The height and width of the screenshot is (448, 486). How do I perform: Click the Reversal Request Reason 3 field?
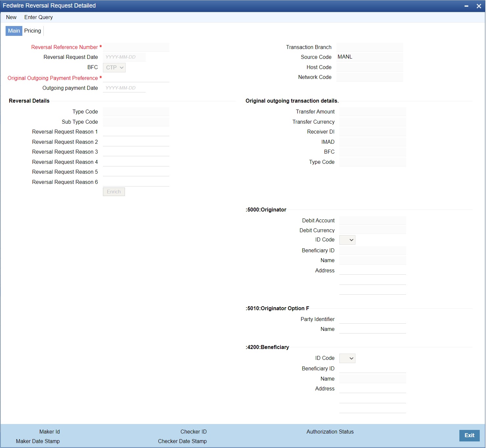click(x=136, y=152)
